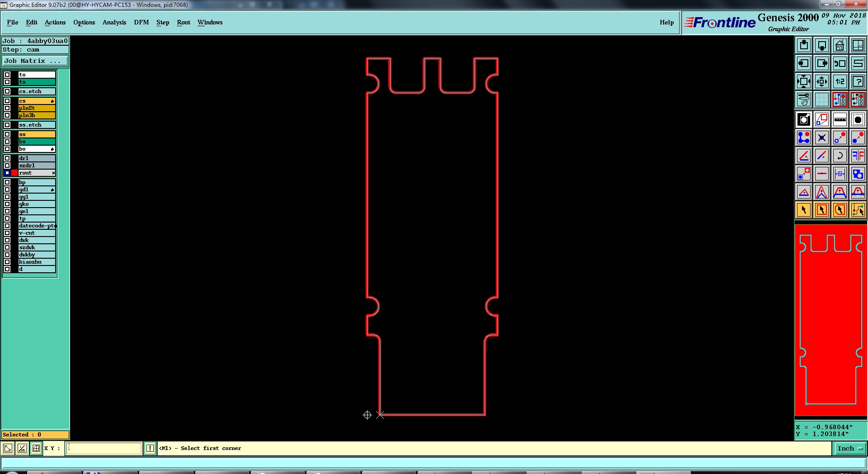Click the first snap mode icon bottom-left
The width and height of the screenshot is (868, 474).
[8, 448]
